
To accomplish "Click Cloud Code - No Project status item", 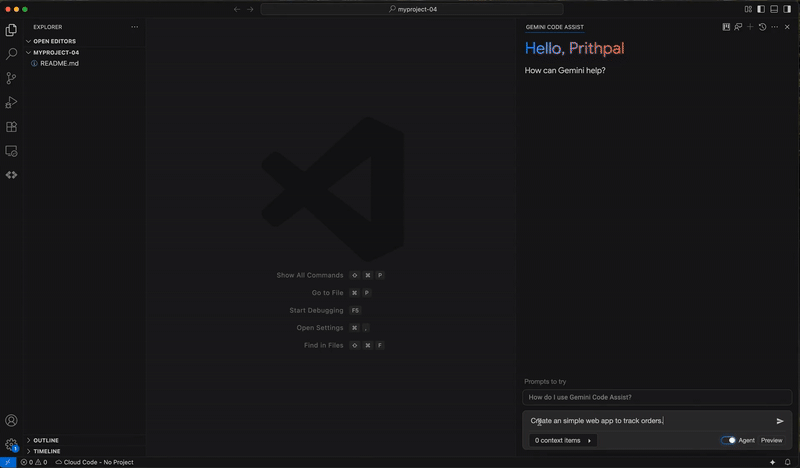I will 94,462.
